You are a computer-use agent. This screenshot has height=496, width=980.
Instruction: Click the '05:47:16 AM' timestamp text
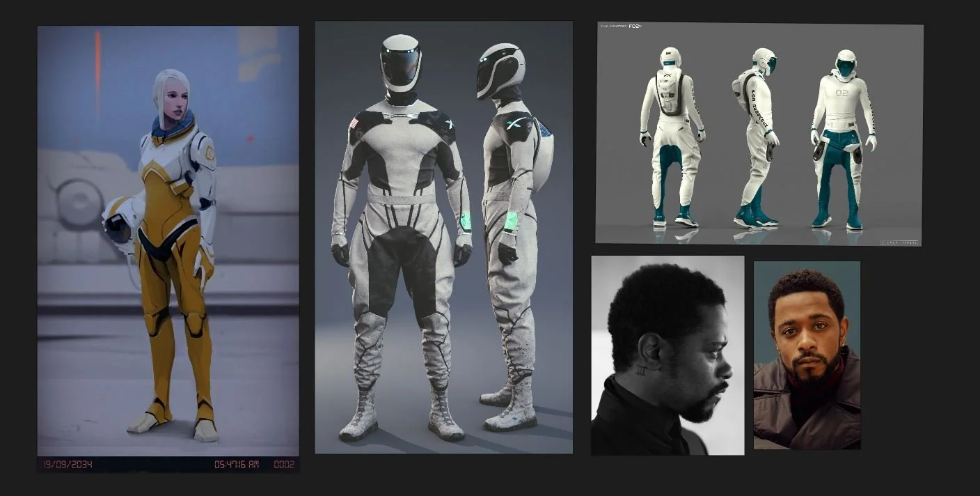tap(237, 464)
